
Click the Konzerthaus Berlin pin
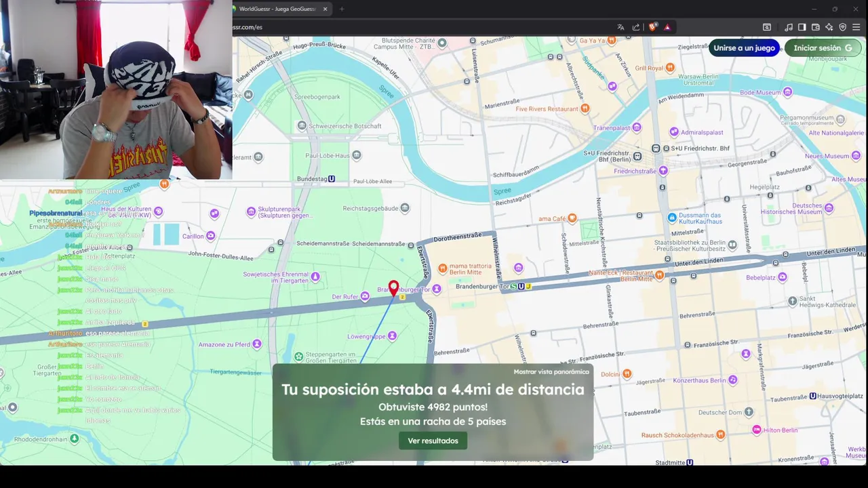click(x=732, y=381)
